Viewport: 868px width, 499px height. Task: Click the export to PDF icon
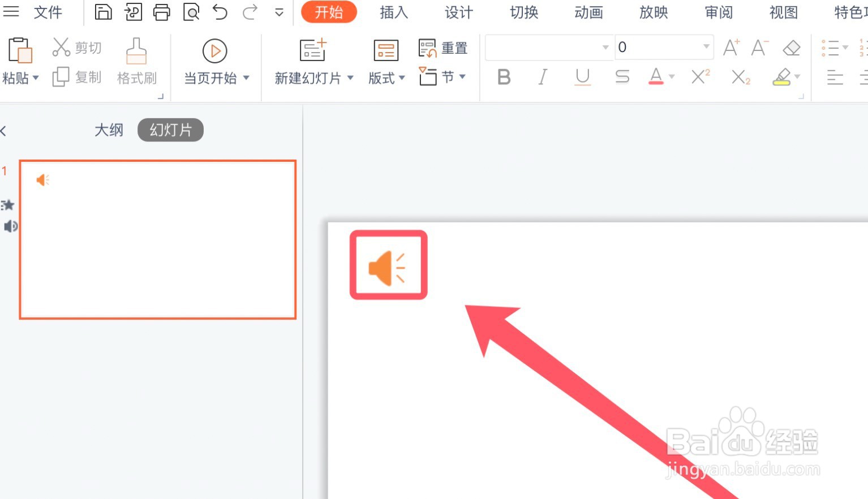(x=133, y=12)
